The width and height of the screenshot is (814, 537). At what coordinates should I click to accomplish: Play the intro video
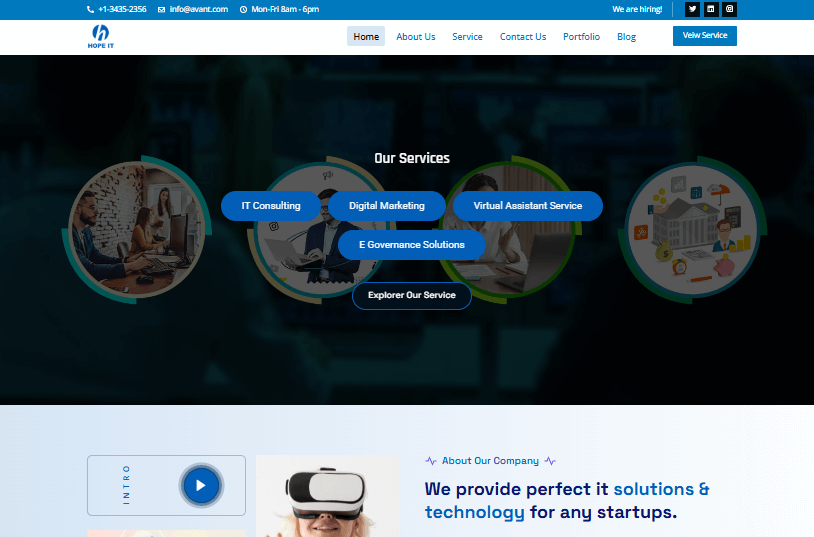[201, 485]
